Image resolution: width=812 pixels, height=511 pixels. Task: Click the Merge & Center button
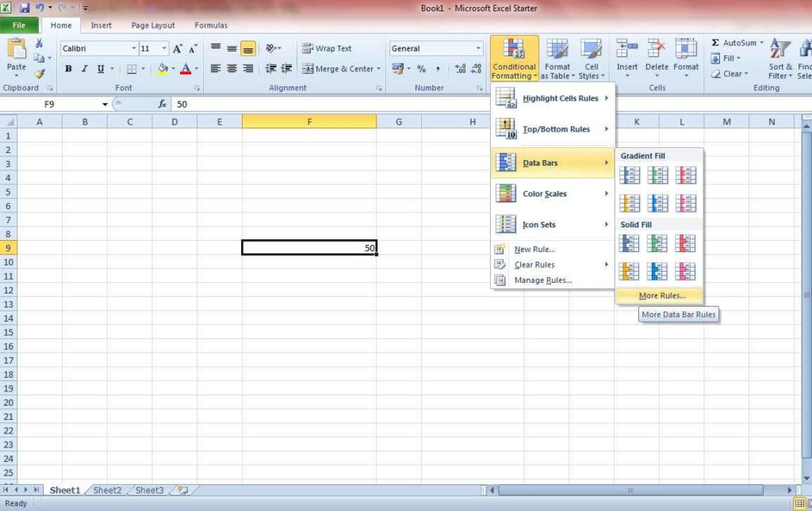coord(341,69)
